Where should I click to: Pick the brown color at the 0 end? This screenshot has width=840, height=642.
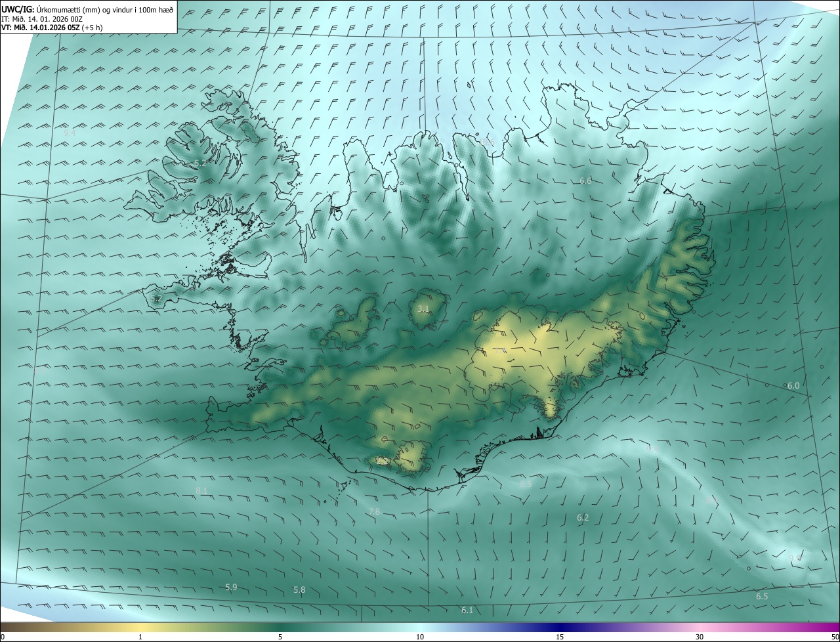coord(5,628)
